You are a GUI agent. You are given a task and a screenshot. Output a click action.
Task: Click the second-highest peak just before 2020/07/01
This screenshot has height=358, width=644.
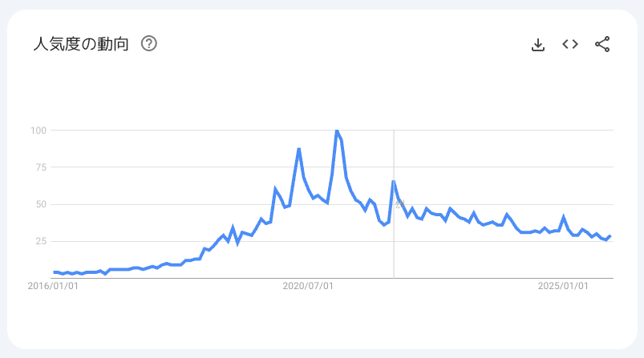(x=298, y=148)
